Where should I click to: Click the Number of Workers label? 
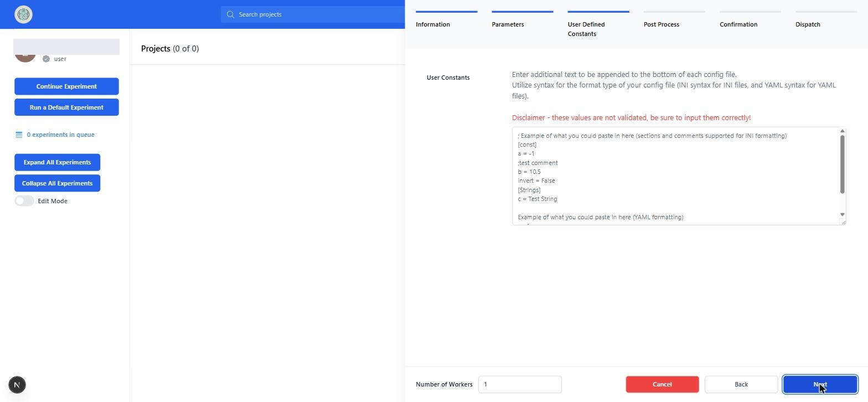(444, 384)
